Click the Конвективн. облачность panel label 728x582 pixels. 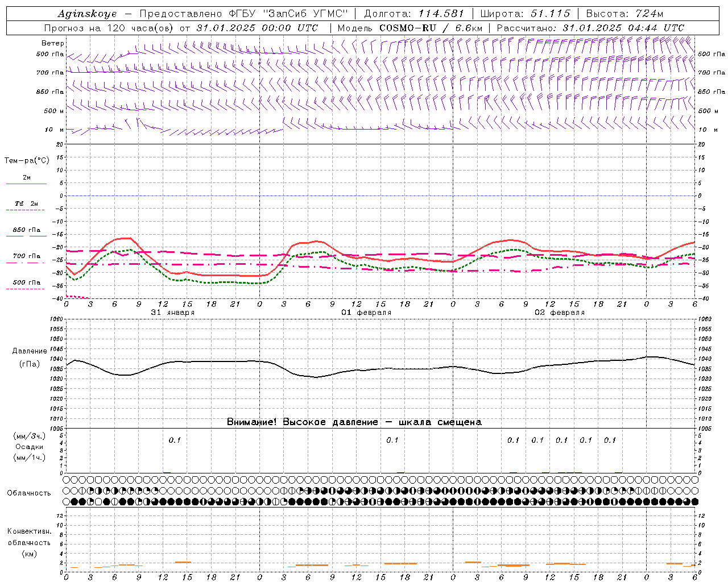[29, 542]
